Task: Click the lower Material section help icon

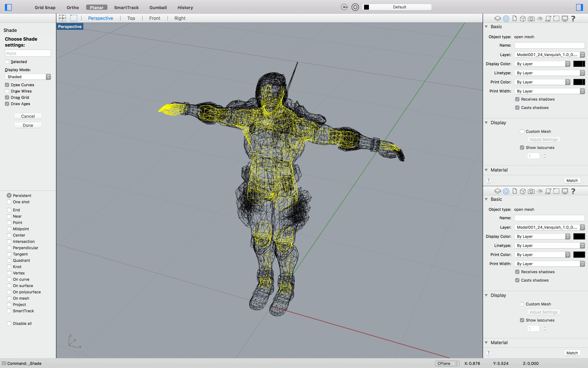Action: (489, 353)
